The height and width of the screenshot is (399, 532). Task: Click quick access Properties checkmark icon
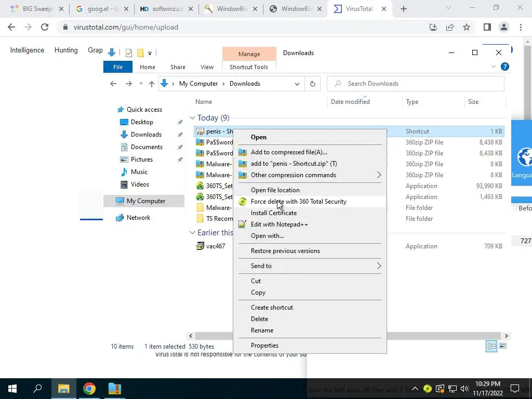pyautogui.click(x=129, y=53)
